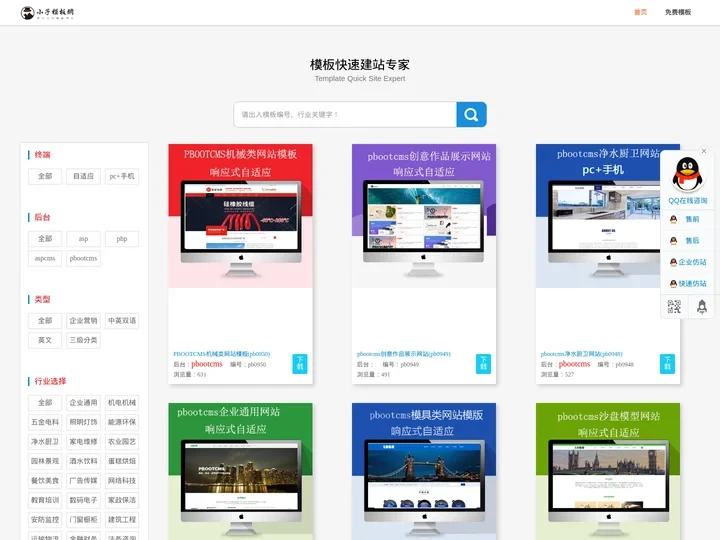Image resolution: width=720 pixels, height=540 pixels.
Task: Choose the 广告传媒 industry filter
Action: coord(83,481)
